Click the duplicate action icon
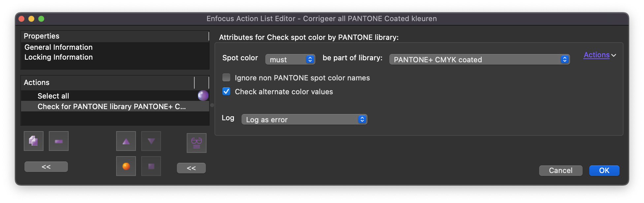The height and width of the screenshot is (203, 644). tap(34, 141)
